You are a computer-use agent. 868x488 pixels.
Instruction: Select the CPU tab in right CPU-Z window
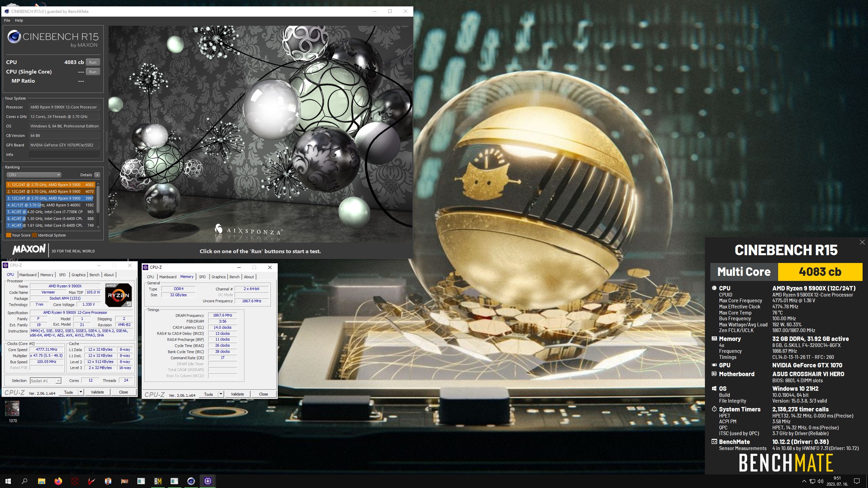coord(150,277)
